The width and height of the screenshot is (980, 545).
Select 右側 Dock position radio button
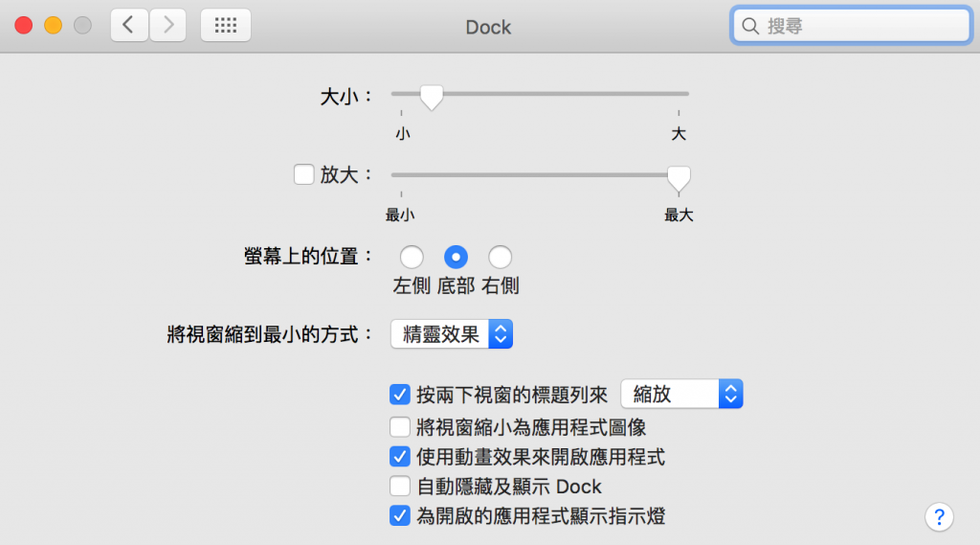[x=500, y=257]
